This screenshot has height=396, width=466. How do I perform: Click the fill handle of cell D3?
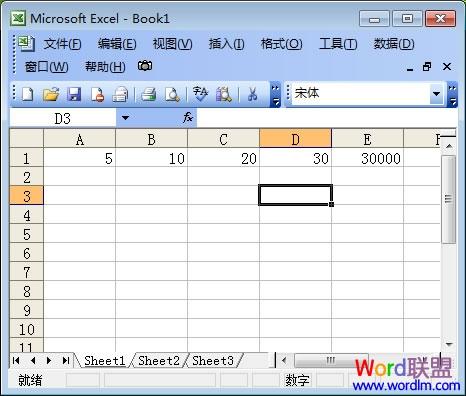point(331,204)
